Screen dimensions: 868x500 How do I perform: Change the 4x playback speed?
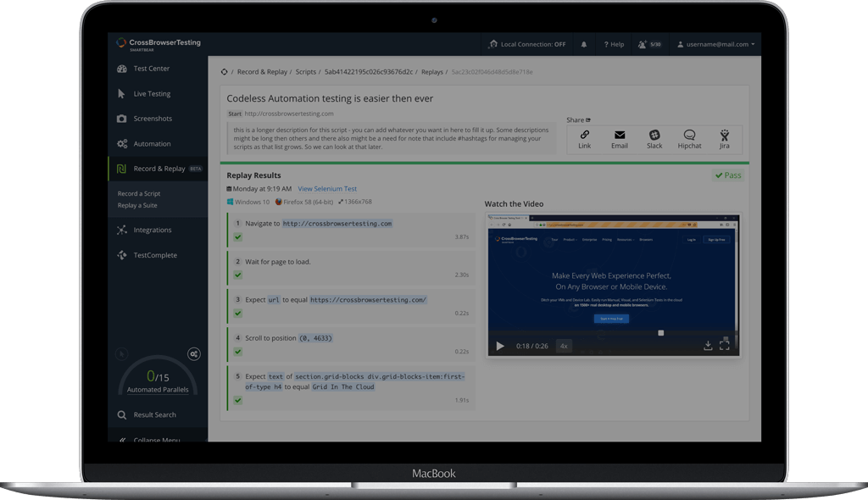click(564, 346)
